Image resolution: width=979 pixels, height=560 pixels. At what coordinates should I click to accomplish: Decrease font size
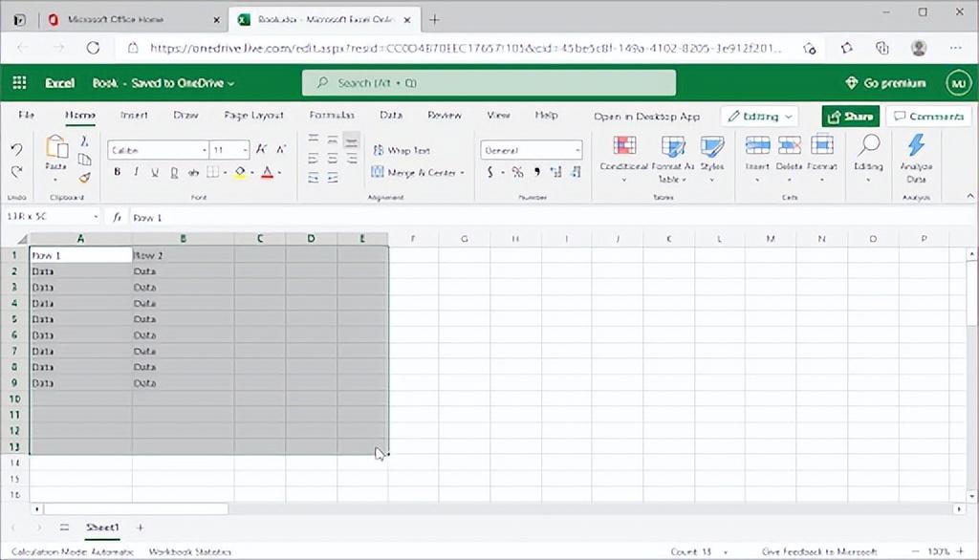coord(281,149)
